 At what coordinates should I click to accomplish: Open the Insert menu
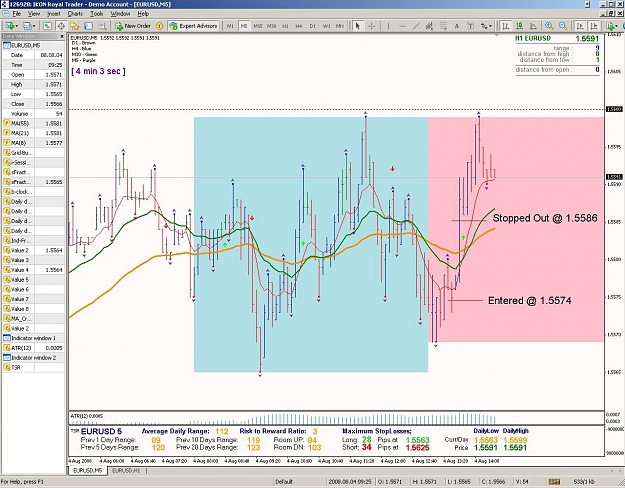pyautogui.click(x=54, y=14)
